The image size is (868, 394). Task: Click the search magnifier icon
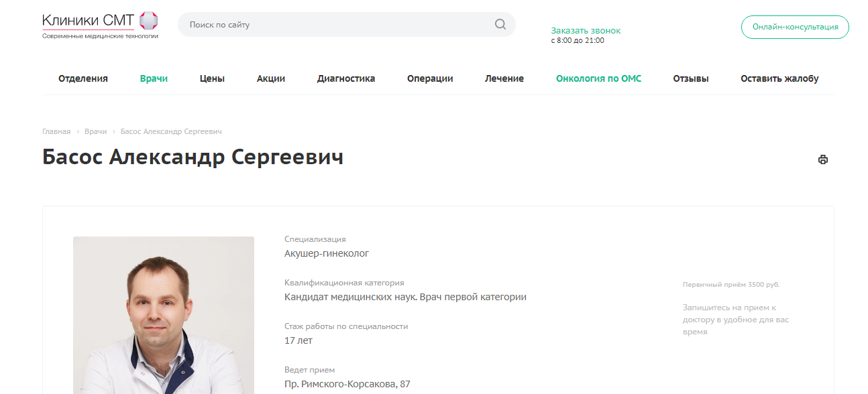pyautogui.click(x=500, y=25)
